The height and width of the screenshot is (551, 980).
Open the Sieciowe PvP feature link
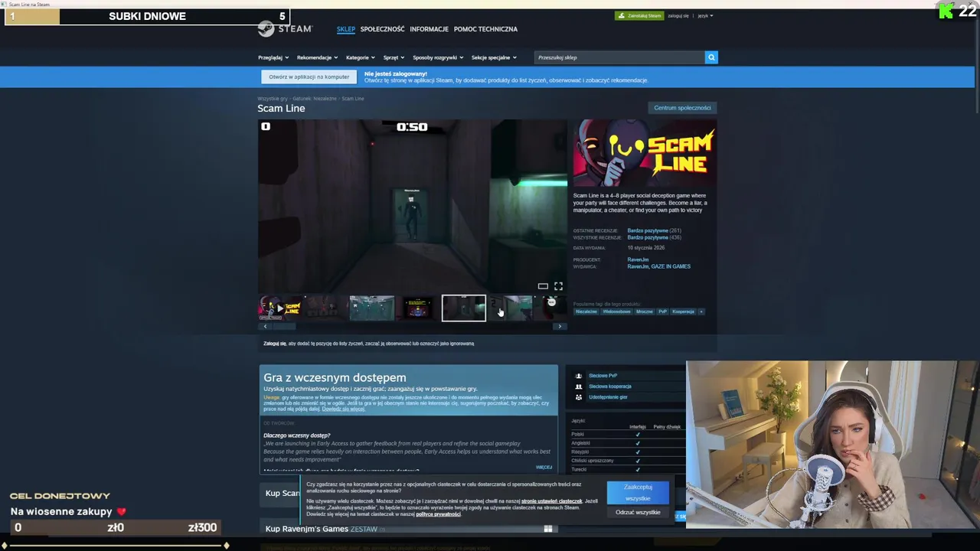point(603,376)
